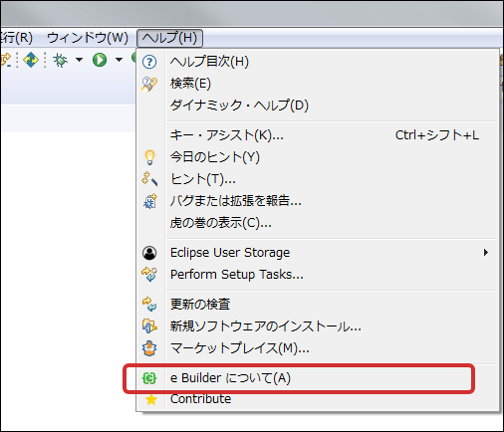Click the check-for-updates arrows icon
Screen dimensions: 504x432
pyautogui.click(x=149, y=305)
